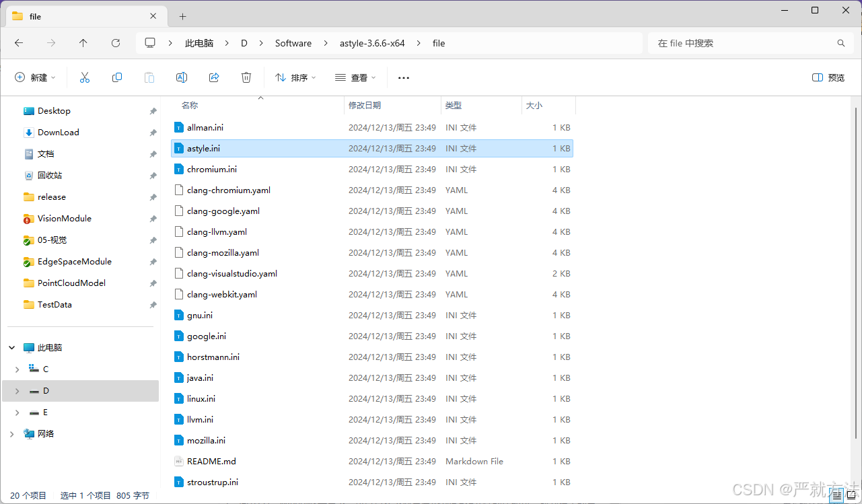The height and width of the screenshot is (504, 862).
Task: Switch to large icons view via status bar icon
Action: 850,495
